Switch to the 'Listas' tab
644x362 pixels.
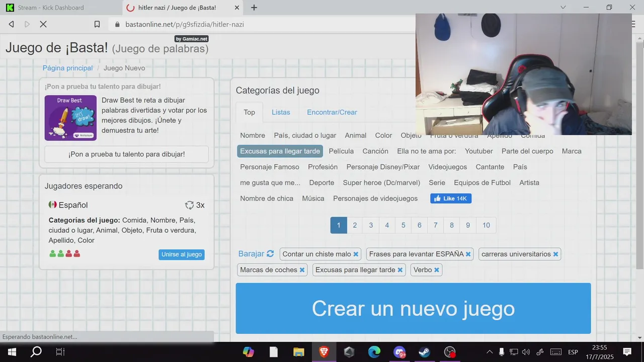point(281,112)
